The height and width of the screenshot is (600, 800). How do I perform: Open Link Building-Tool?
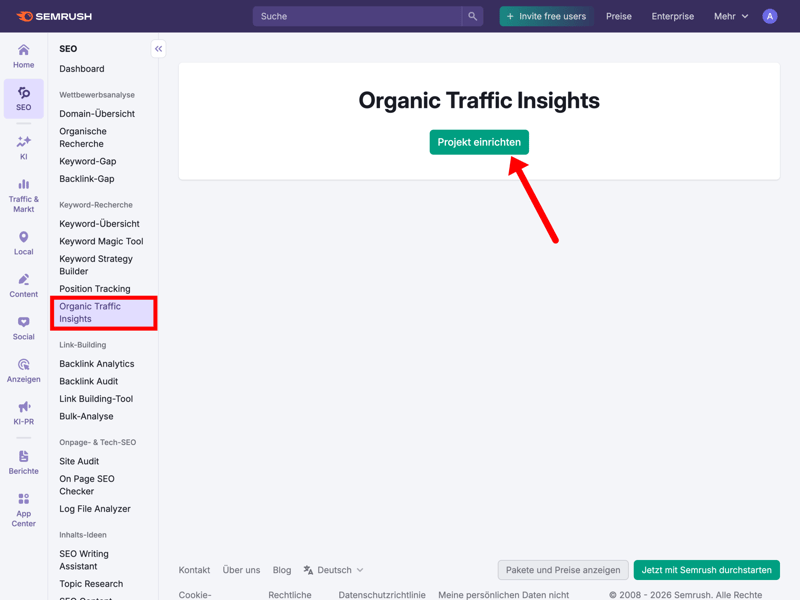[96, 399]
